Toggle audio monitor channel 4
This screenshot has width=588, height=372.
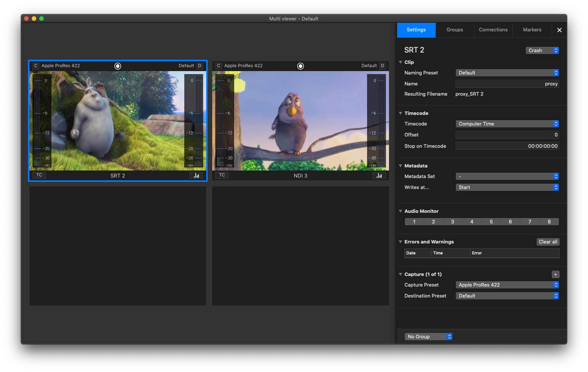point(472,222)
